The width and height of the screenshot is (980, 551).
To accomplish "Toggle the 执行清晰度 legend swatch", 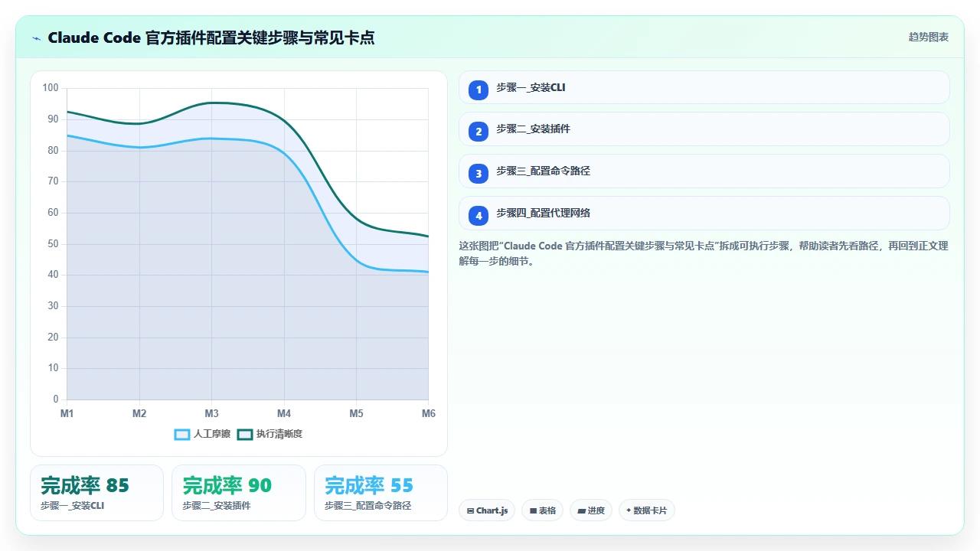I will tap(245, 435).
